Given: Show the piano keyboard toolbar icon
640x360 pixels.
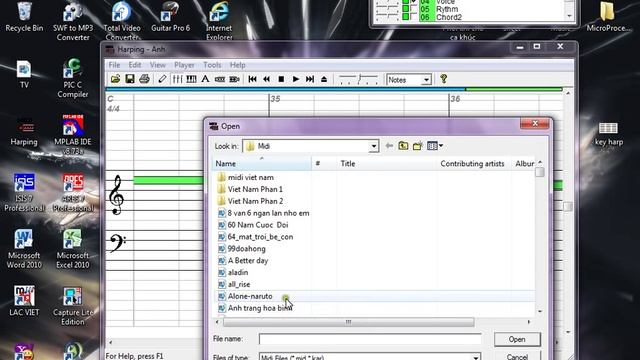Looking at the screenshot, I should 191,79.
